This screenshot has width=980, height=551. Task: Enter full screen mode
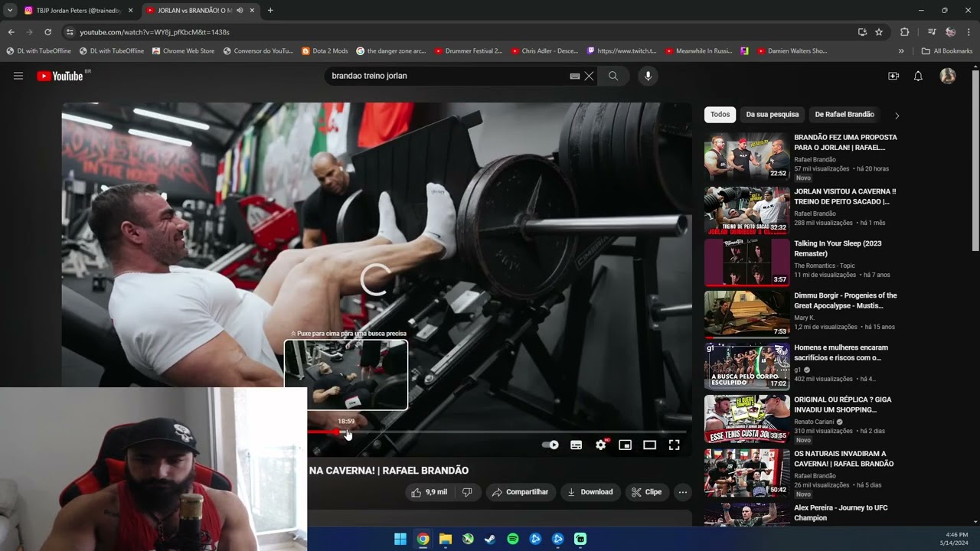pos(675,445)
